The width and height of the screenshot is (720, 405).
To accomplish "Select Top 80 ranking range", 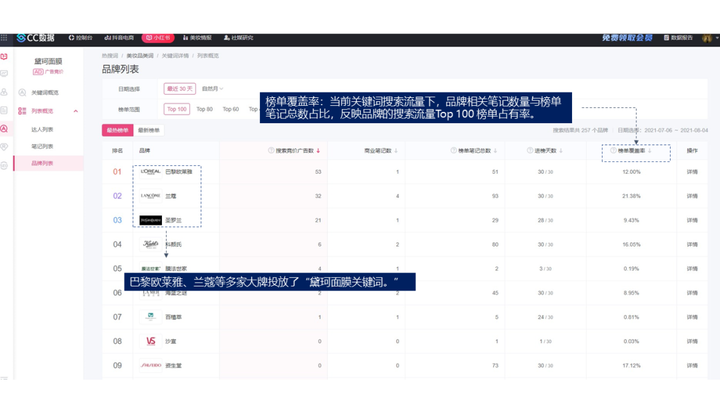I will point(205,109).
